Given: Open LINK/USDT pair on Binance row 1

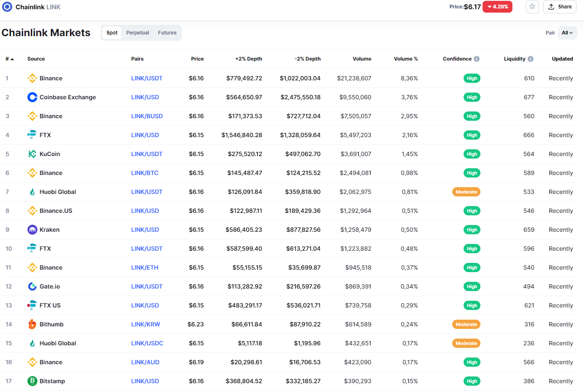Looking at the screenshot, I should click(x=147, y=78).
